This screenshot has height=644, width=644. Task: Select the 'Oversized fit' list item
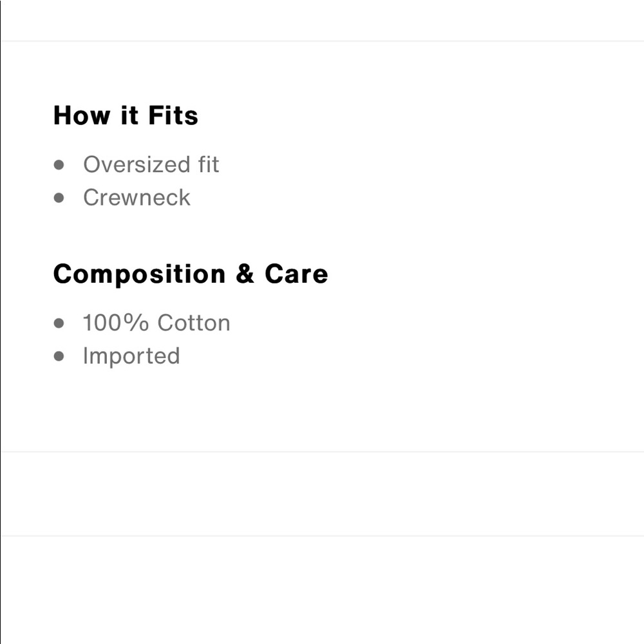pos(151,164)
